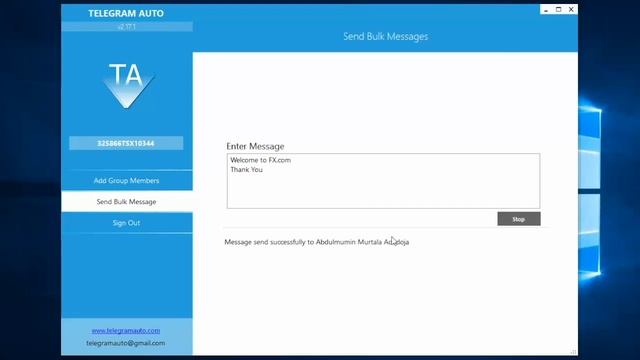Click the message send successfully status text
Image resolution: width=640 pixels, height=360 pixels.
tap(317, 242)
